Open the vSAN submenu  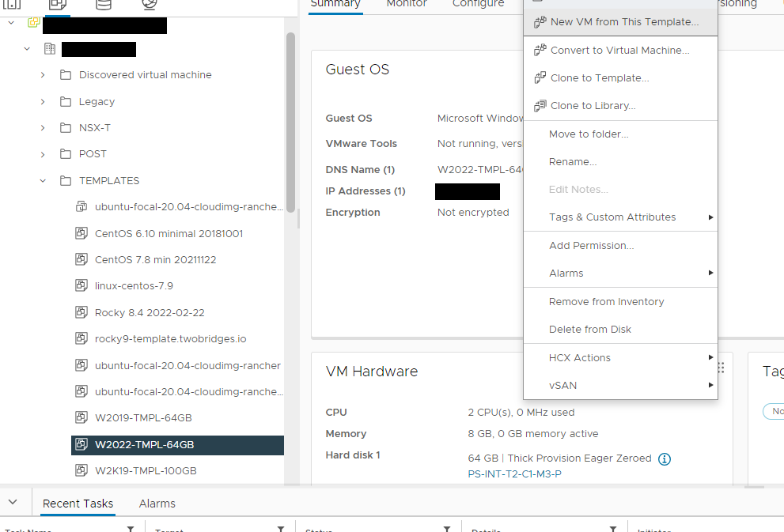(620, 386)
